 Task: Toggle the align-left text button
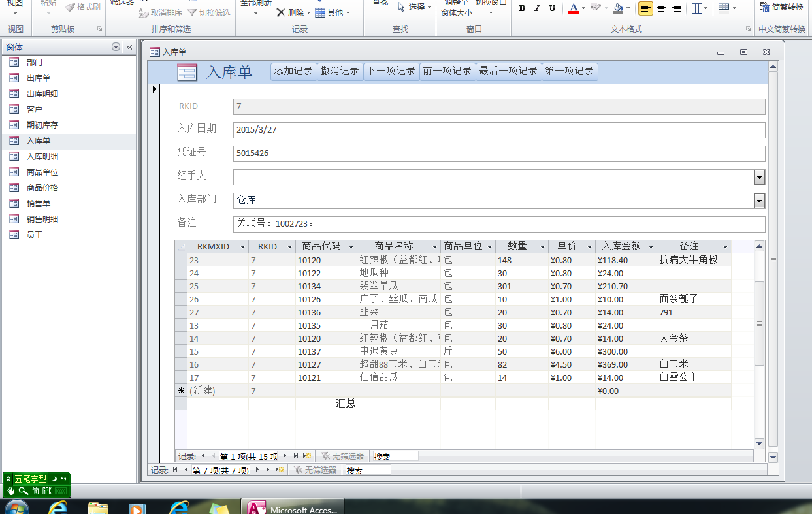pos(645,8)
